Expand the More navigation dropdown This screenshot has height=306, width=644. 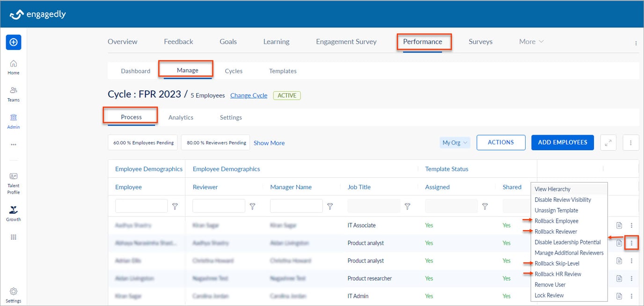click(x=531, y=42)
